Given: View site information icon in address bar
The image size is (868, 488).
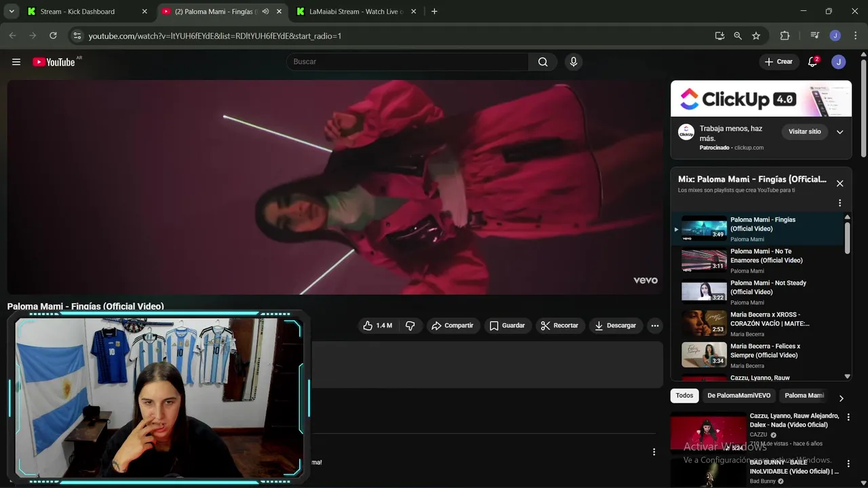Looking at the screenshot, I should point(77,36).
